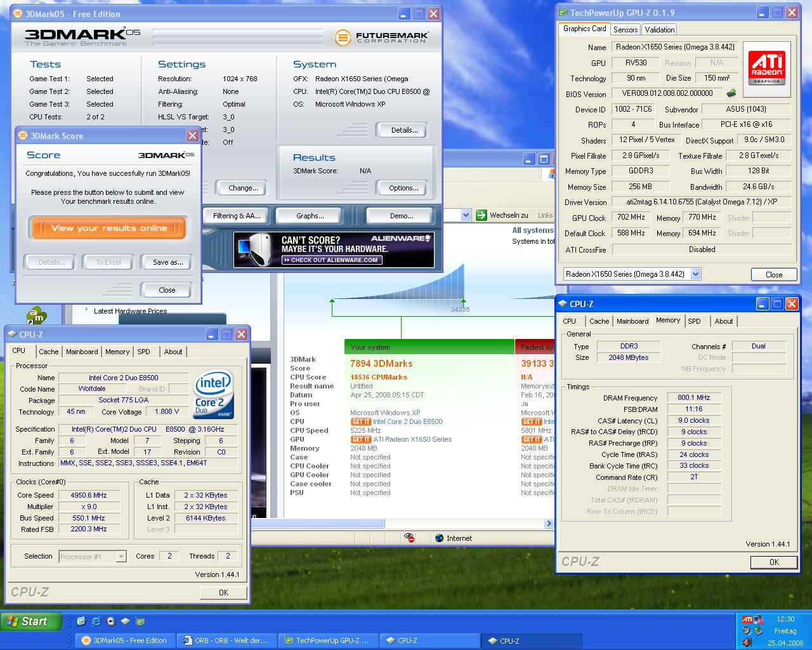The image size is (812, 650).
Task: Launch Windows Media Player from quick launch
Action: coord(110,621)
